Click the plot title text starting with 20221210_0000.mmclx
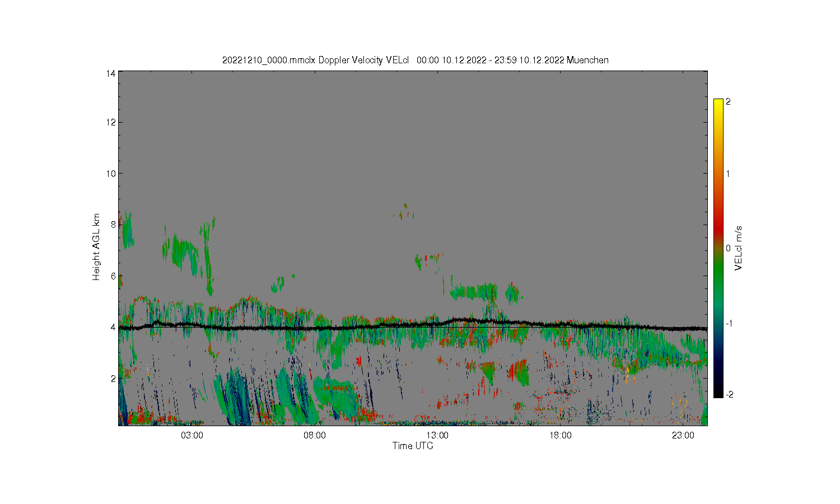This screenshot has width=840, height=504. (x=415, y=60)
